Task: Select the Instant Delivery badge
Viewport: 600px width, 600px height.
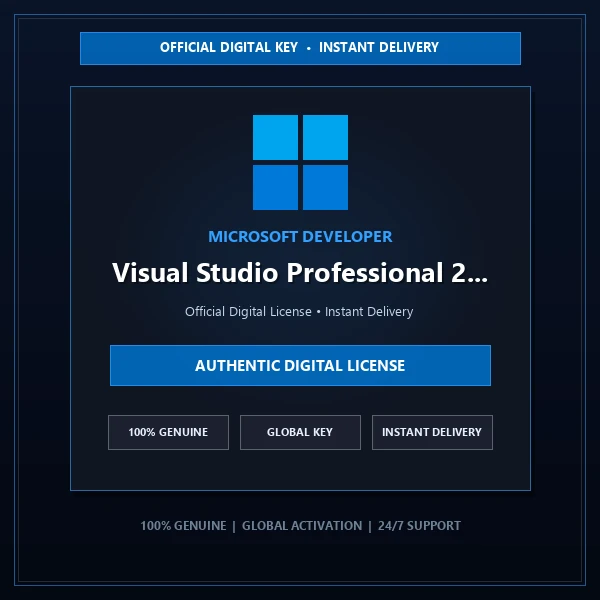Action: (x=432, y=432)
